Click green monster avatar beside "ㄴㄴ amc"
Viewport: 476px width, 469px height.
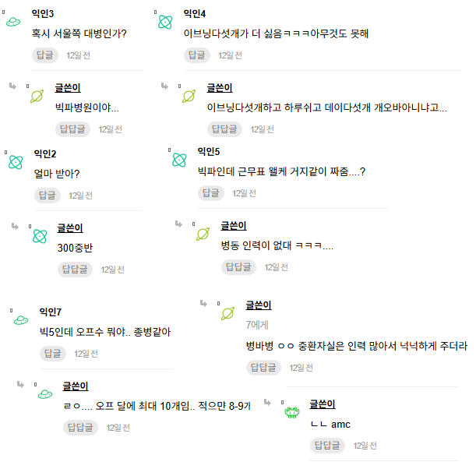[292, 412]
